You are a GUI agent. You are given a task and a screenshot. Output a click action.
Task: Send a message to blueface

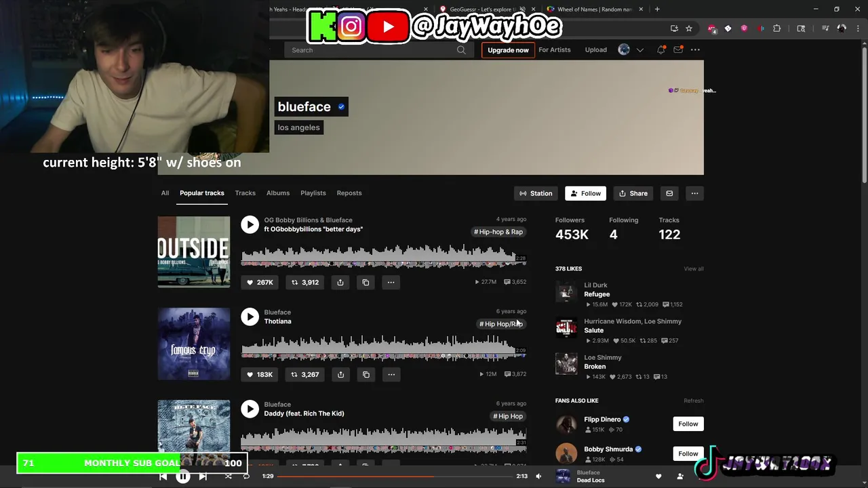pyautogui.click(x=669, y=193)
